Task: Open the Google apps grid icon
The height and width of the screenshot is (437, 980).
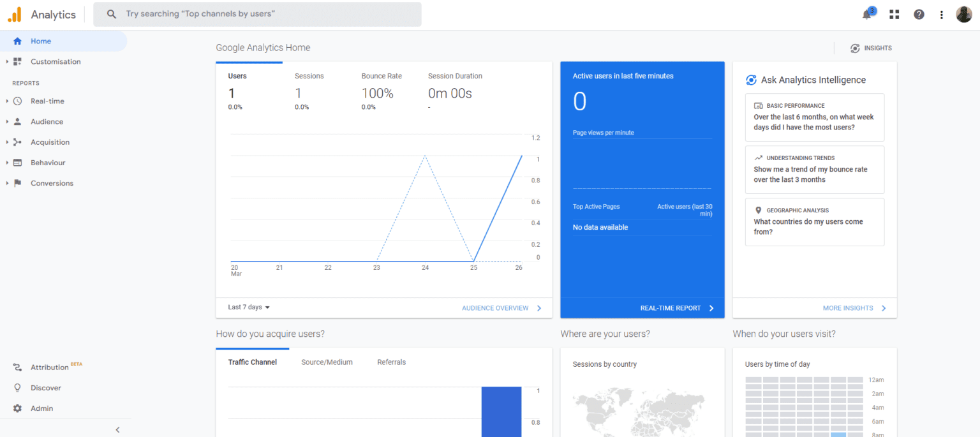Action: tap(894, 14)
